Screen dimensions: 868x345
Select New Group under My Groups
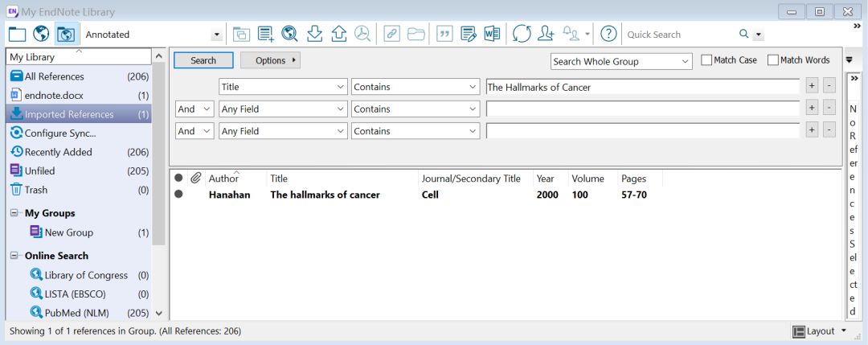79,232
